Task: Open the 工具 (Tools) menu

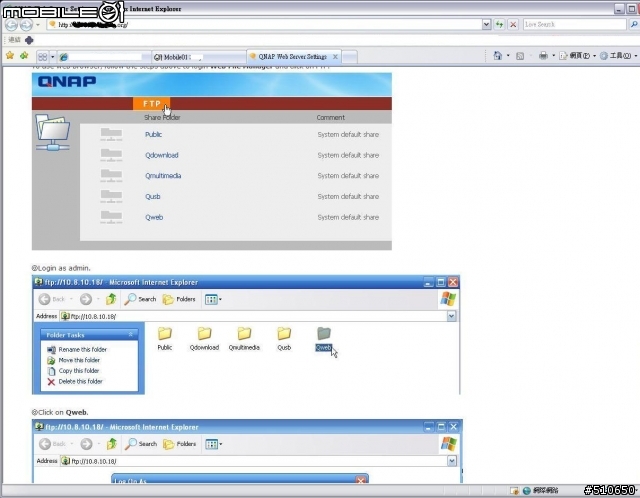Action: (x=618, y=56)
